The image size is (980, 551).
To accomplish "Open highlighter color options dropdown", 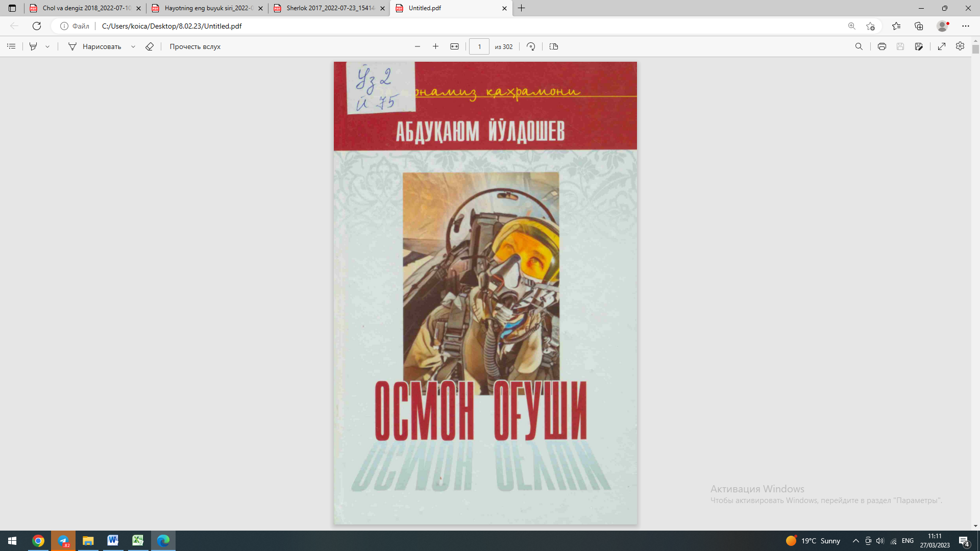I will tap(47, 46).
